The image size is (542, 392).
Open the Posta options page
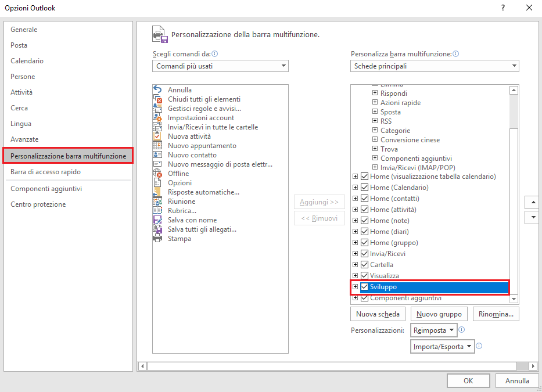pyautogui.click(x=68, y=45)
